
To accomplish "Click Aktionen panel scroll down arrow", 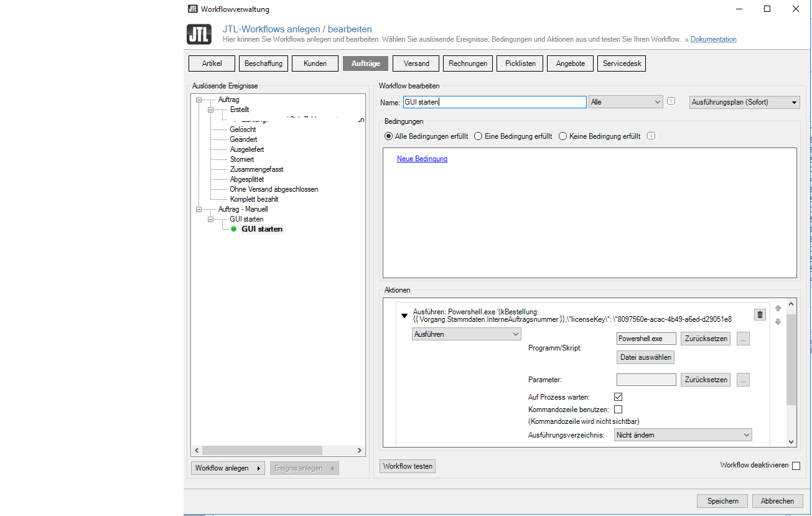I will [791, 442].
